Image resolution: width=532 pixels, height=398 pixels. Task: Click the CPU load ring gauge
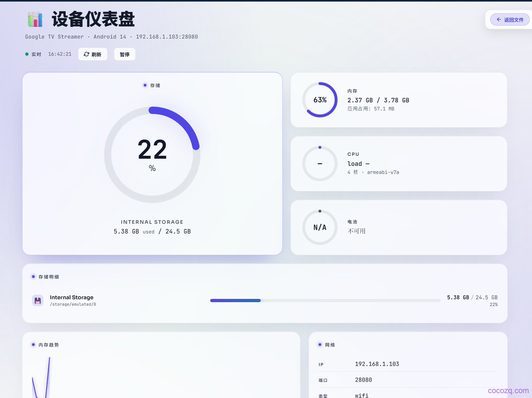click(320, 164)
